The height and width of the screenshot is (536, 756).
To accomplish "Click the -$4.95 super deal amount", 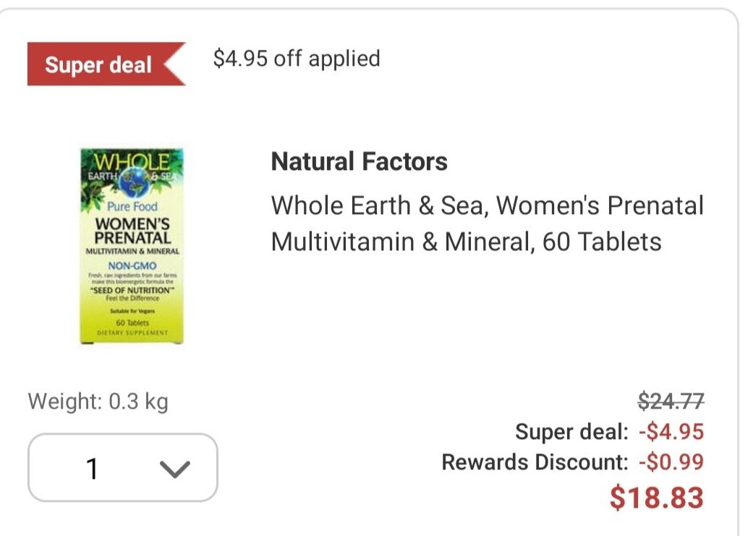I will [671, 433].
